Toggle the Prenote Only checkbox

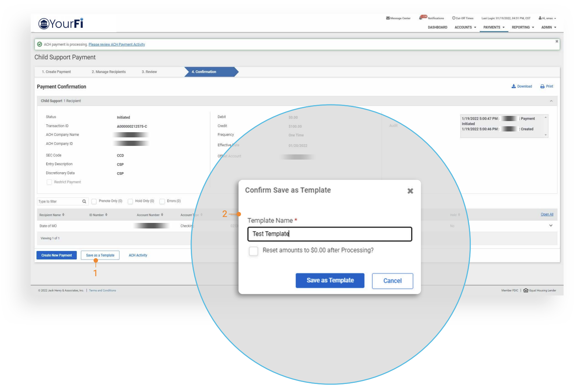tap(94, 201)
